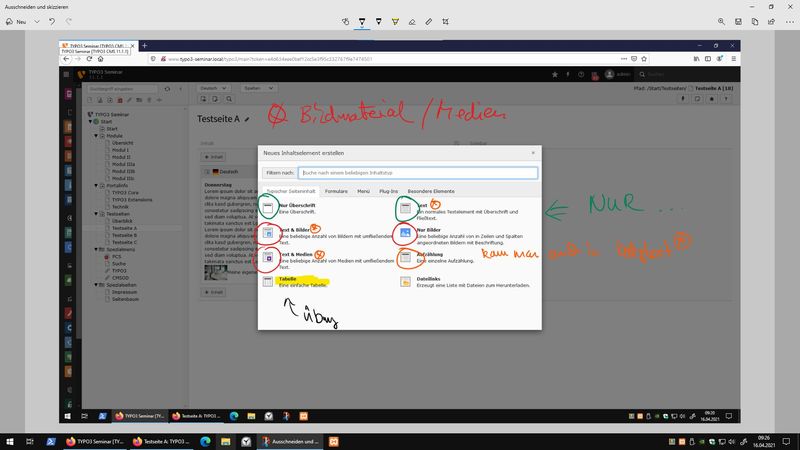Close the Neues Inhaltselement erstellen dialog

[x=533, y=153]
